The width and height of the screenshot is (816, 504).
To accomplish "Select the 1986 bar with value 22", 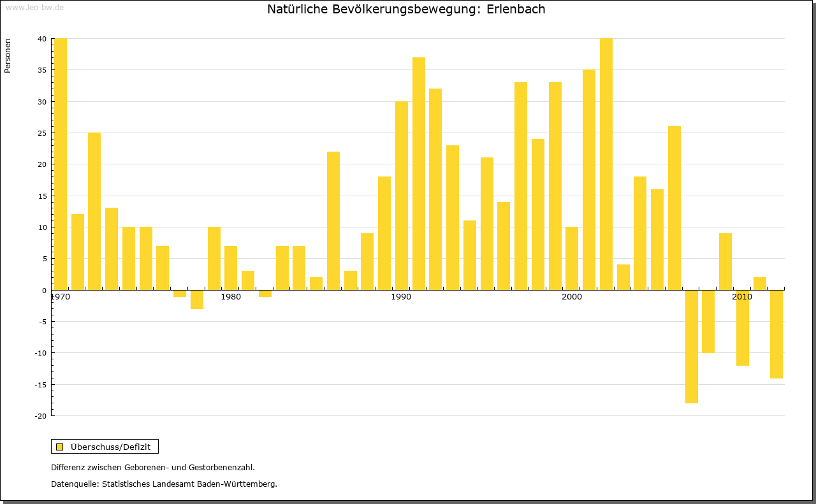I will [x=333, y=220].
